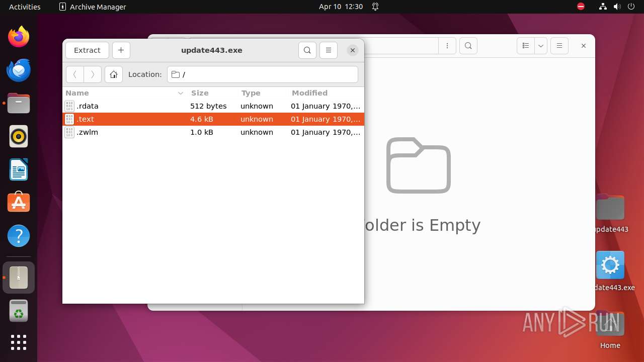Click size value 1.0 kB
644x362 pixels.
click(x=202, y=132)
